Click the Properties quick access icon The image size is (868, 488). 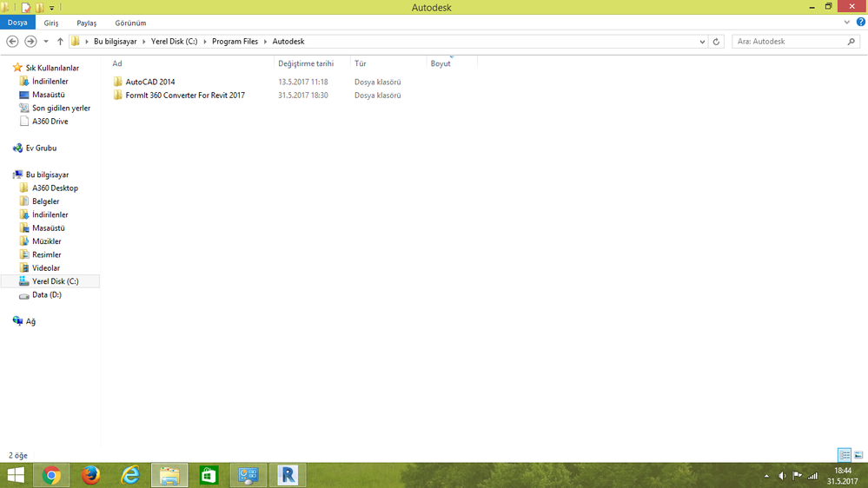pos(25,7)
